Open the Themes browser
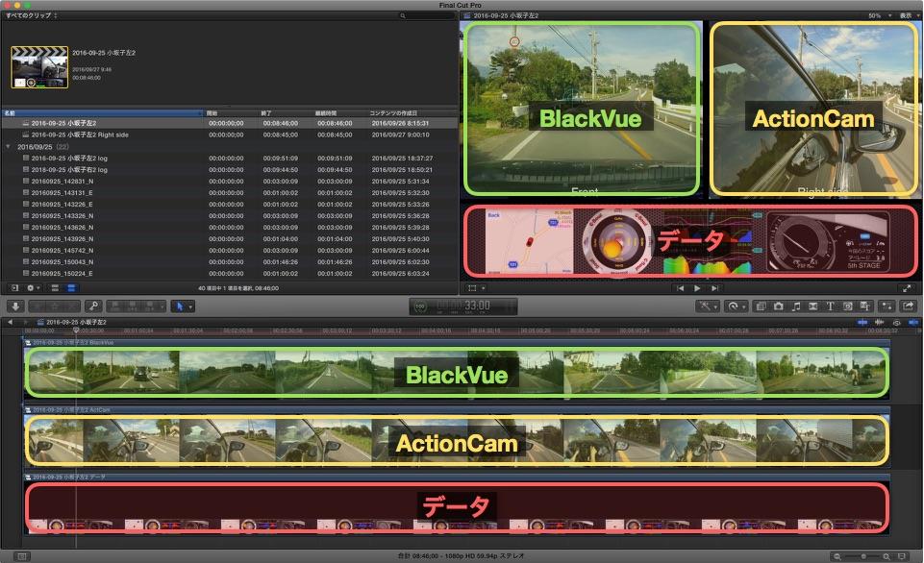 [x=864, y=306]
